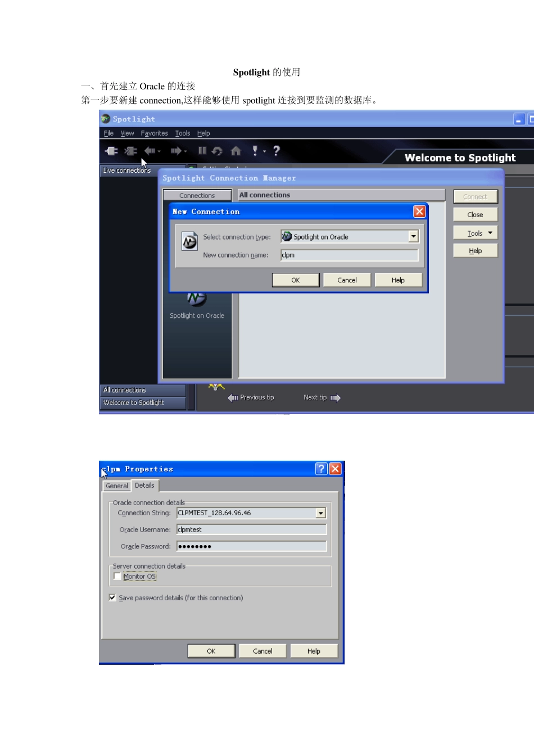The height and width of the screenshot is (756, 534).
Task: Click Help in clpm Properties dialog
Action: [314, 651]
